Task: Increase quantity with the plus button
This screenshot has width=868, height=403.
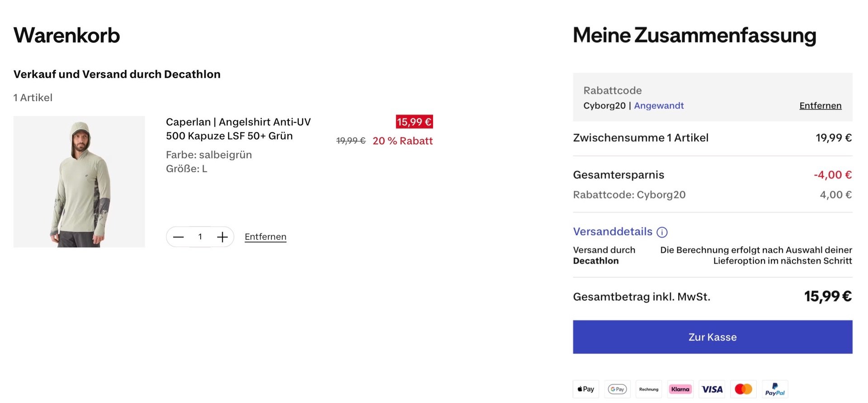Action: coord(222,237)
